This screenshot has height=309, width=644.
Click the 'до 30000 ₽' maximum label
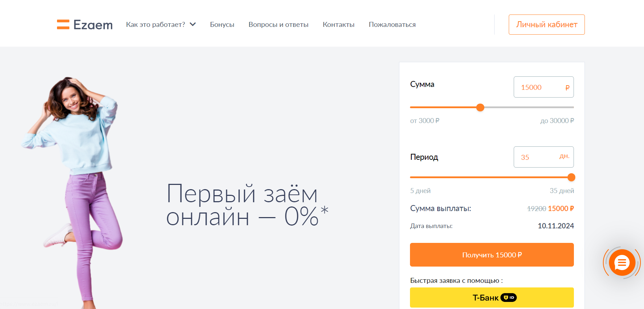tap(557, 121)
